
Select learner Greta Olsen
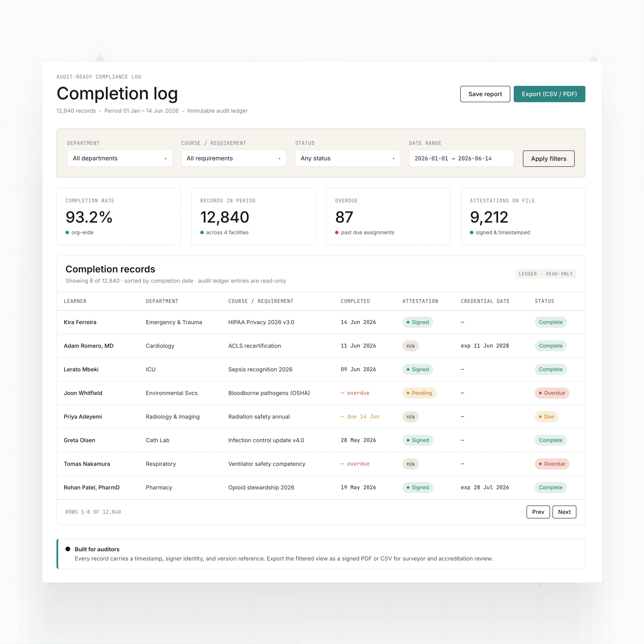[79, 440]
